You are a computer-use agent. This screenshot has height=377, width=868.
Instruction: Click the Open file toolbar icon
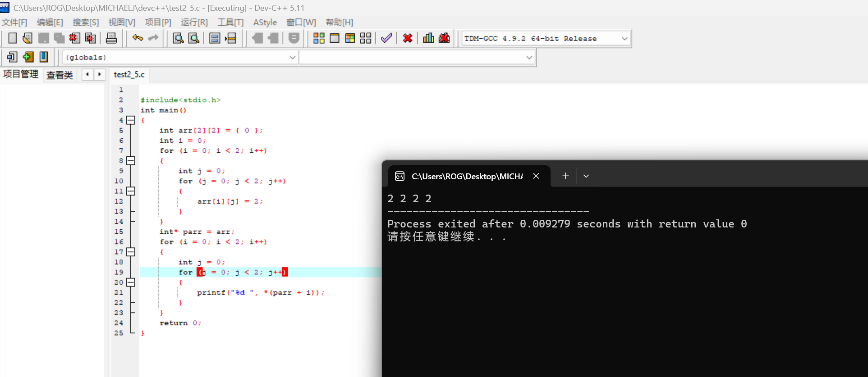pos(28,38)
